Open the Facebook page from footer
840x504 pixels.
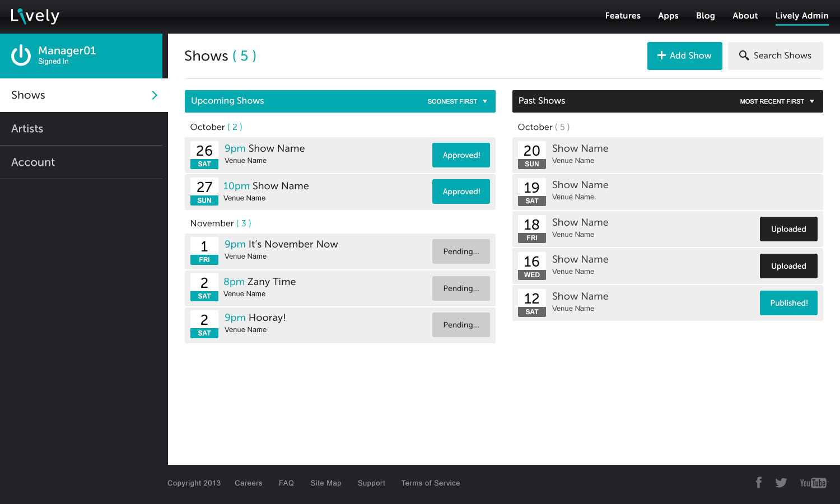click(759, 483)
